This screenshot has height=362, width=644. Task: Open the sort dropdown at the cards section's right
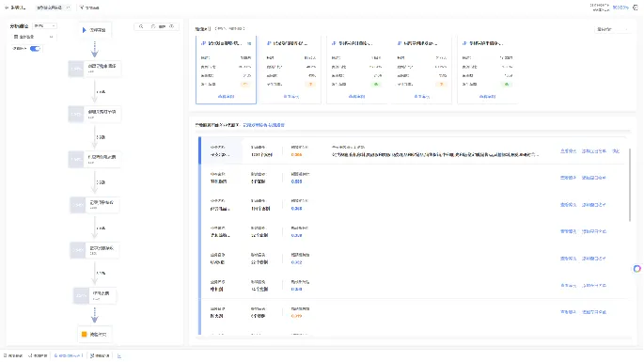(x=612, y=29)
